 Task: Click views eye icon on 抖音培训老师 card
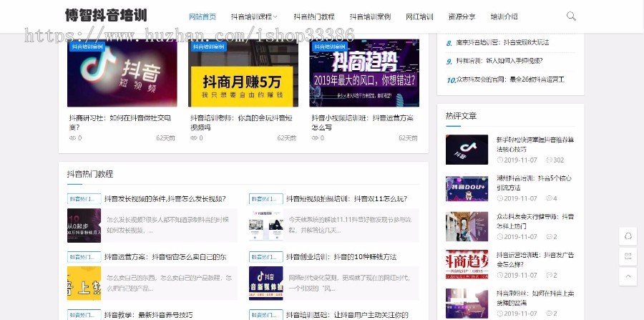194,138
